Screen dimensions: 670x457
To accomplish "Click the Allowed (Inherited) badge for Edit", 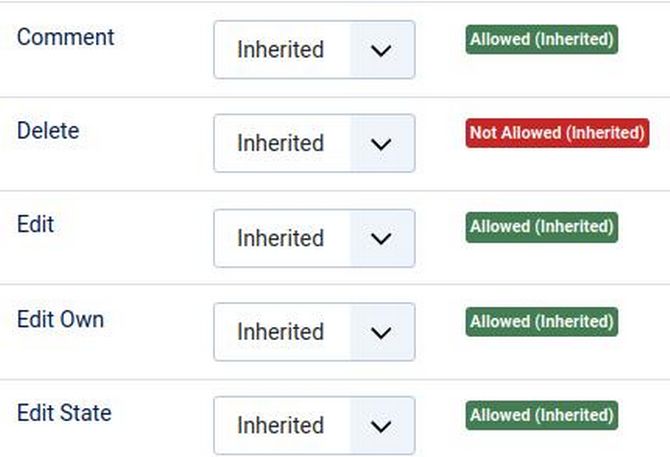I will coord(541,226).
